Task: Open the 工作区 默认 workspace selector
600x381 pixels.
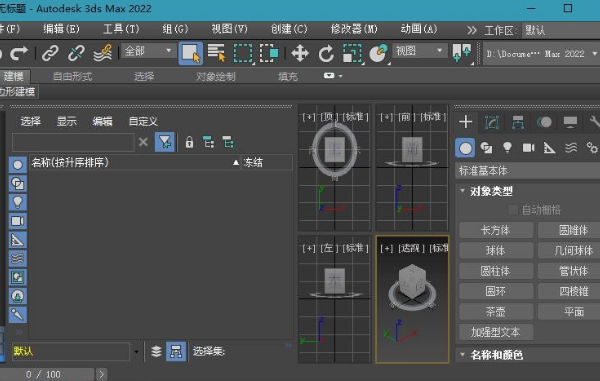Action: [x=561, y=30]
